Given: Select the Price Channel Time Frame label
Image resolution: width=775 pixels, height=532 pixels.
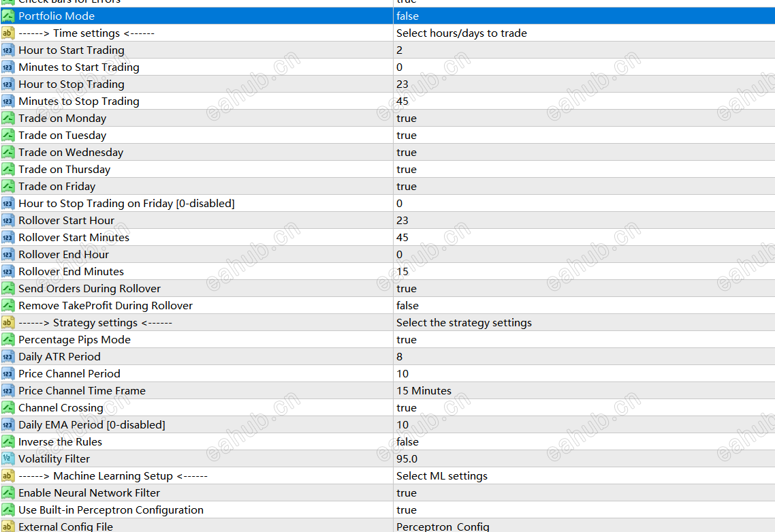Looking at the screenshot, I should [x=82, y=391].
